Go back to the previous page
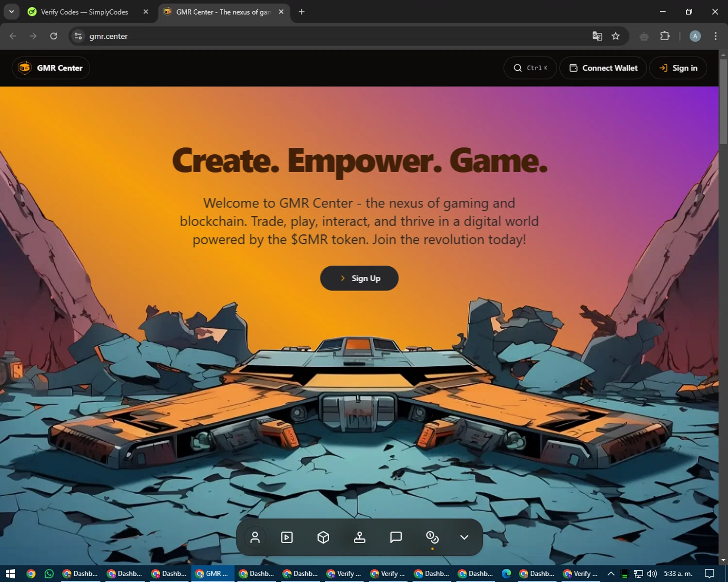The width and height of the screenshot is (728, 582). pos(13,36)
